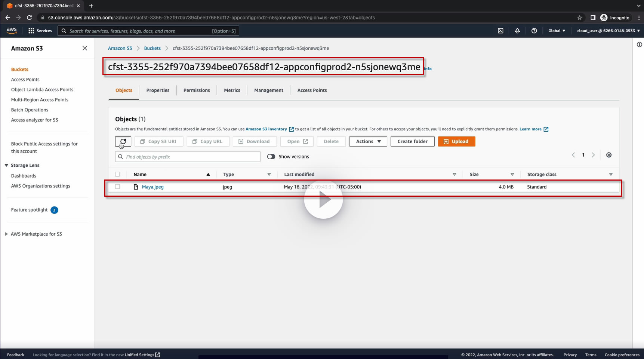This screenshot has width=644, height=359.
Task: Expand AWS Marketplace for S3
Action: [x=6, y=234]
